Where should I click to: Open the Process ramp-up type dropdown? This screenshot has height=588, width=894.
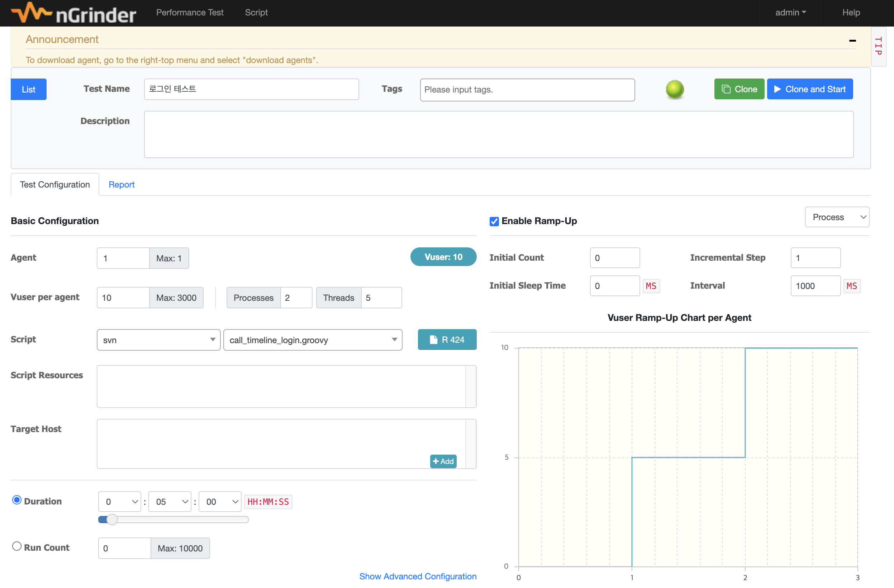[837, 217]
